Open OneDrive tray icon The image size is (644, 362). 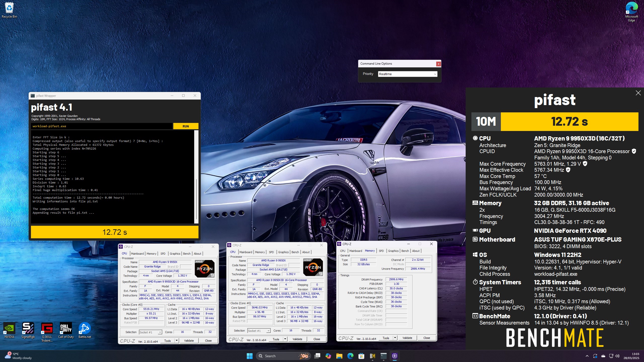coord(603,356)
